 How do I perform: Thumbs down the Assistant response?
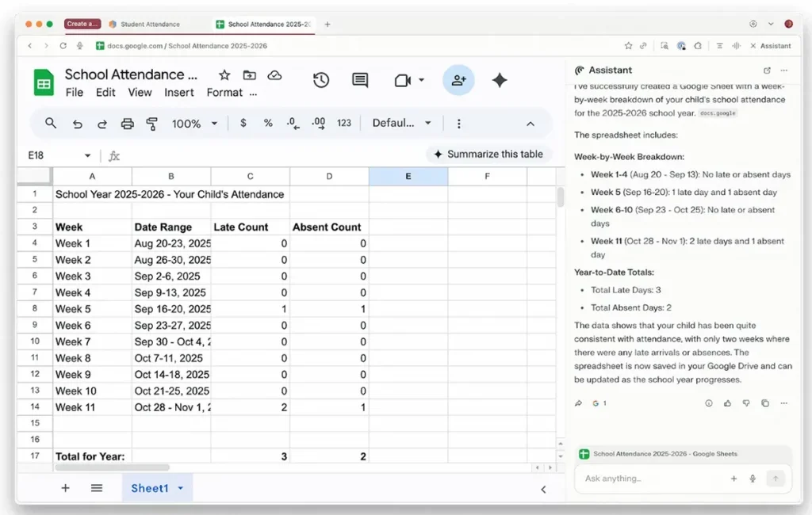[x=746, y=403]
